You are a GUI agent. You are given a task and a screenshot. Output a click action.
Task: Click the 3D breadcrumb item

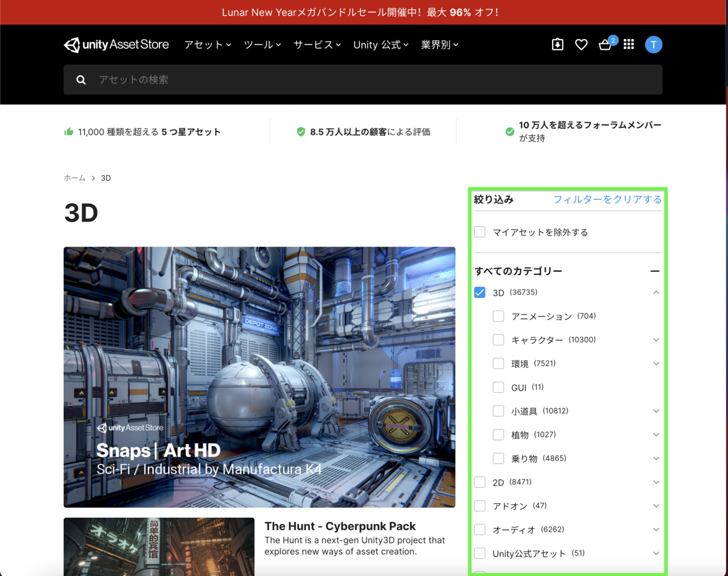[106, 178]
